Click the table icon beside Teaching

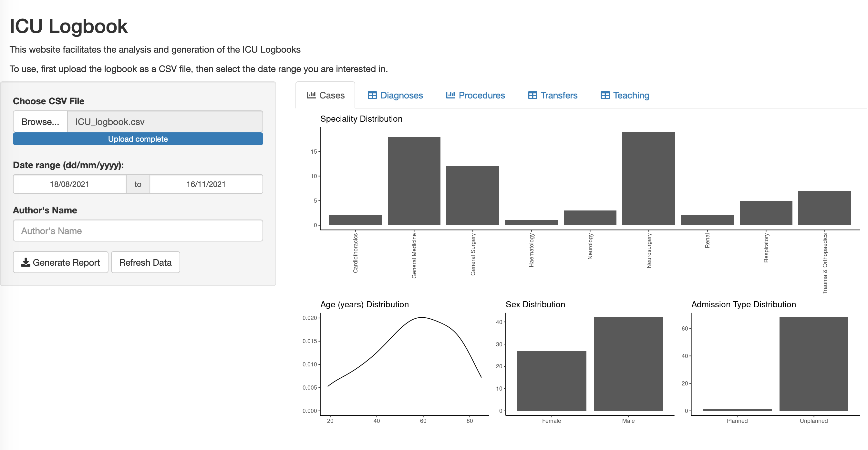[605, 95]
